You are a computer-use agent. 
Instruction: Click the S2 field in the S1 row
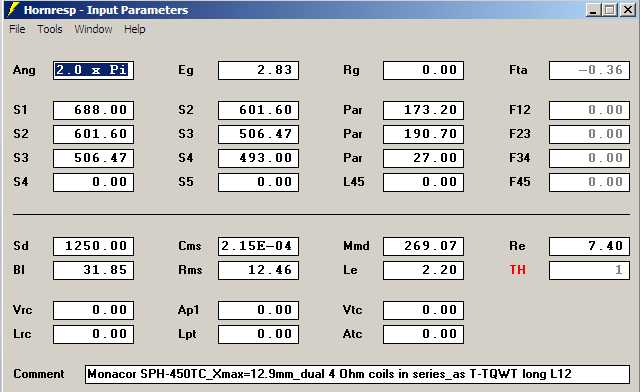pyautogui.click(x=258, y=110)
